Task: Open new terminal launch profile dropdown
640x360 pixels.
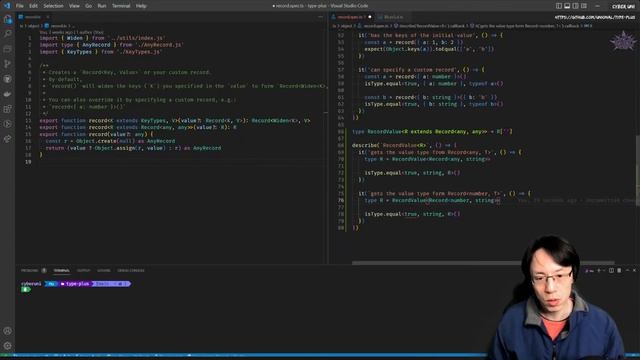Action: coord(604,270)
